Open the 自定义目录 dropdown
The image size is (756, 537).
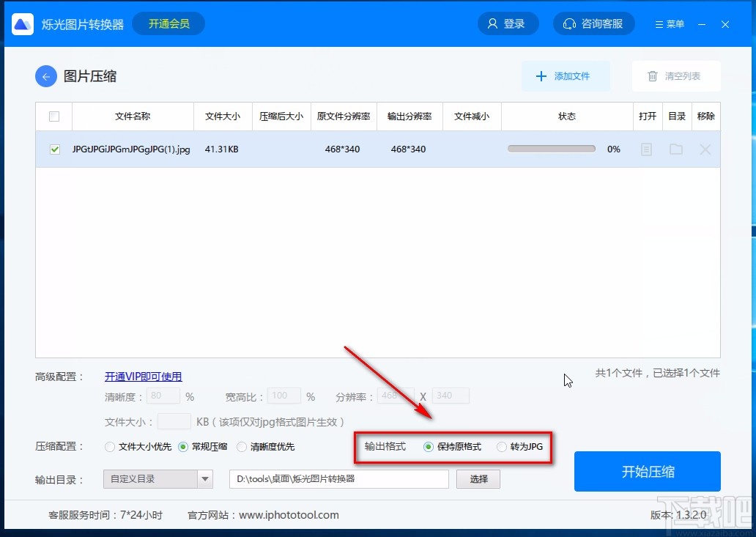[x=157, y=478]
